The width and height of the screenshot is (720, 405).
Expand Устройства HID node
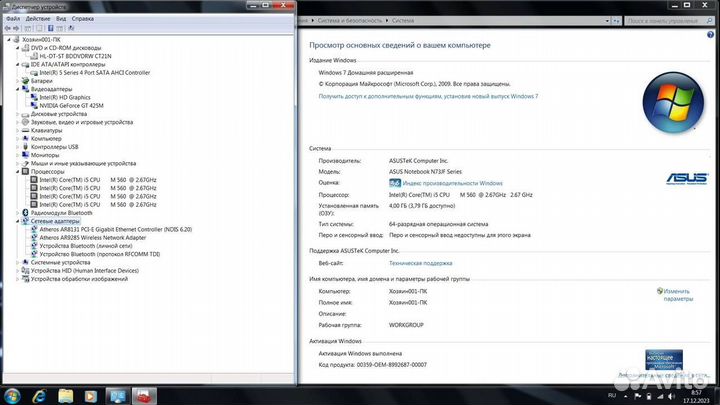(17, 270)
